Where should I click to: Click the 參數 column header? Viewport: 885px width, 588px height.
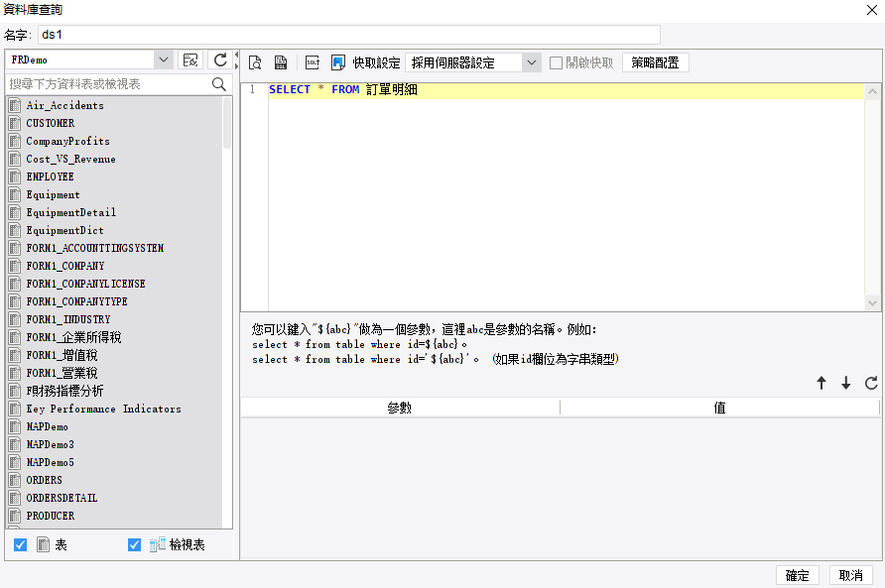click(400, 408)
